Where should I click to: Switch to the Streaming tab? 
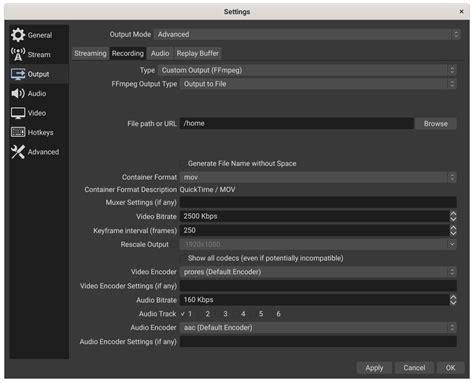click(90, 53)
